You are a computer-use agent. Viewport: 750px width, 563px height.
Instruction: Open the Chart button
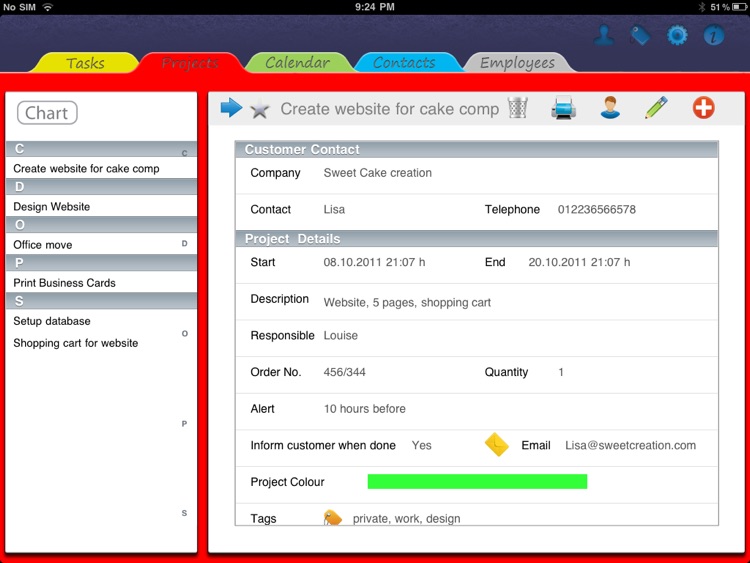[47, 113]
